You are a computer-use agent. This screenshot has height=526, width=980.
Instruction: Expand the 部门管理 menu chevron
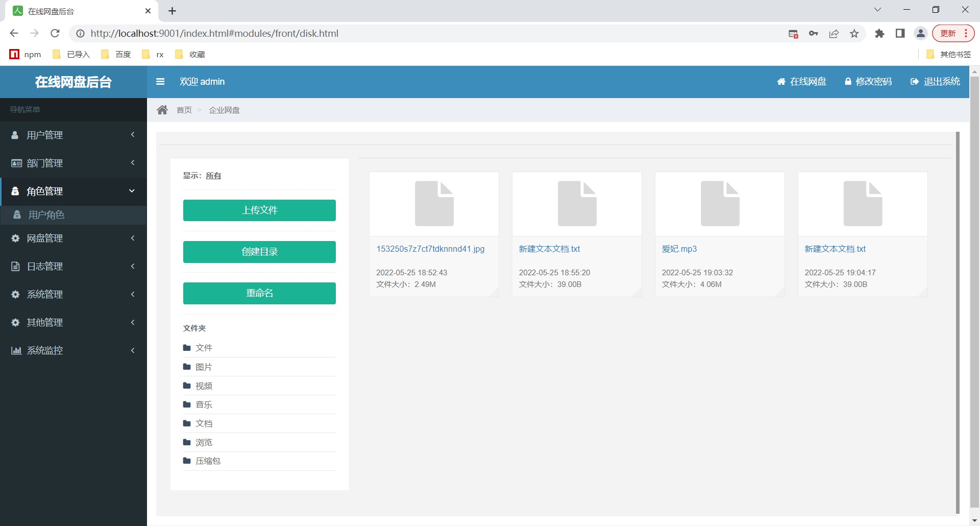tap(133, 163)
